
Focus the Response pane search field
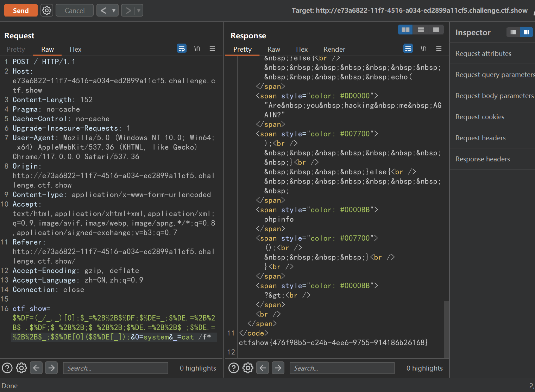pyautogui.click(x=342, y=368)
